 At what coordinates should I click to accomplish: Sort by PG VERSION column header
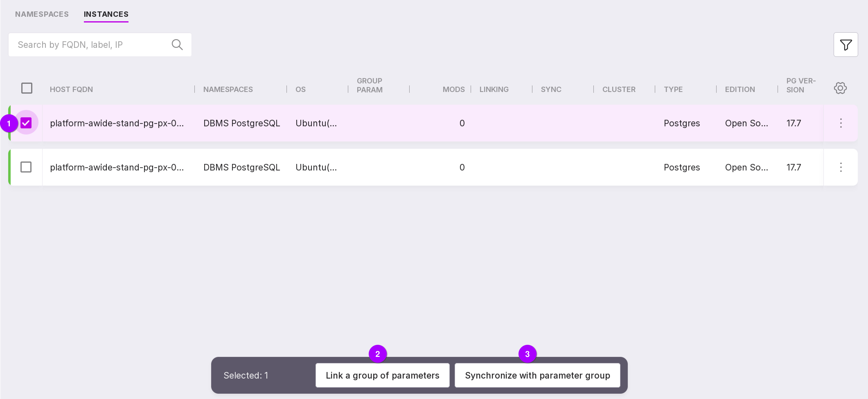pyautogui.click(x=800, y=85)
